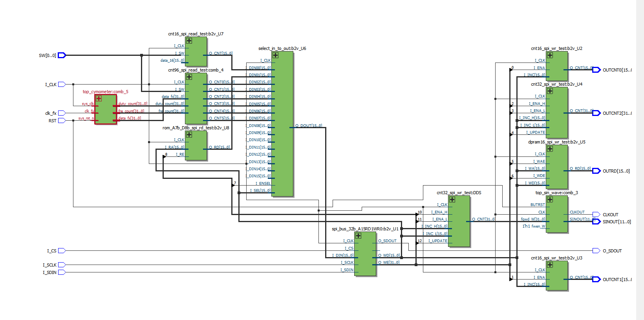
Task: Select the RST input pin symbol
Action: tap(62, 120)
